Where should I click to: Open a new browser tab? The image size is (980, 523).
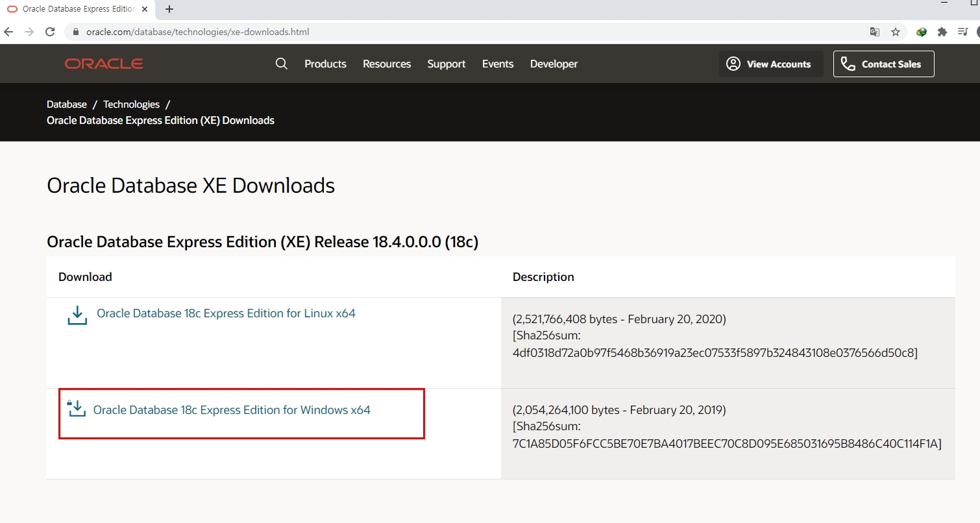[169, 9]
